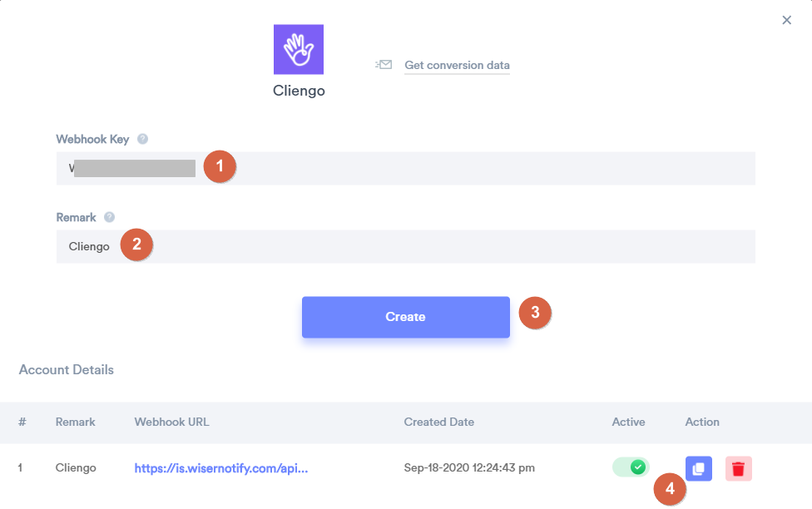Click the Action column header

click(x=702, y=422)
